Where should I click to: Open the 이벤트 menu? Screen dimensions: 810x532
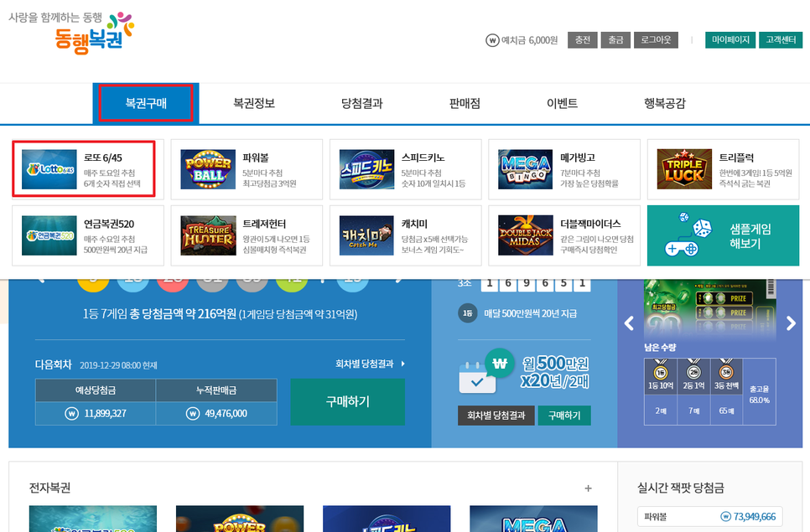[562, 103]
